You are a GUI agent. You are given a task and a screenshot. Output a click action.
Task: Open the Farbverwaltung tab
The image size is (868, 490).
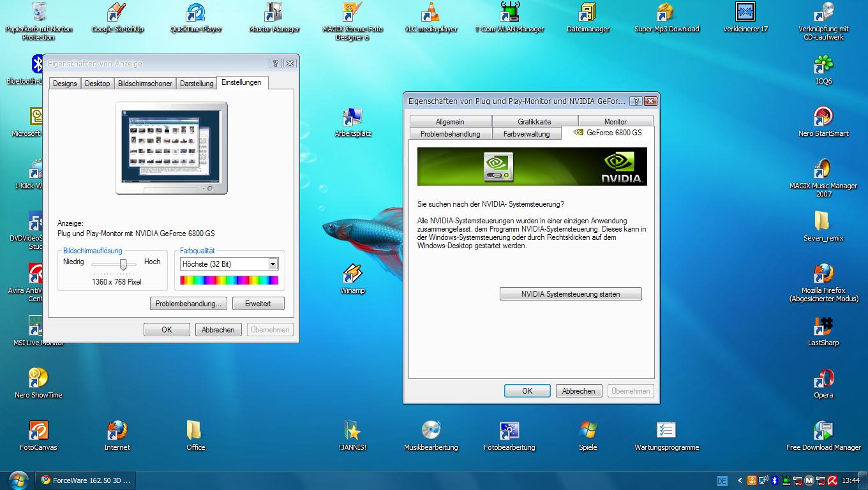point(527,134)
